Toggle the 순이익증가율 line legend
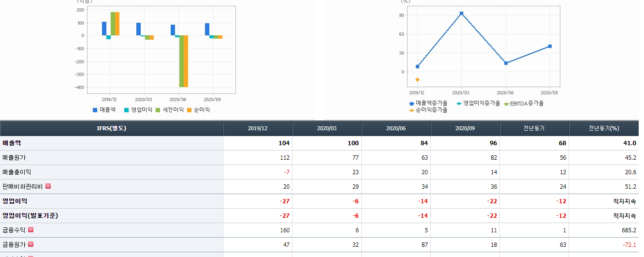 pos(428,110)
